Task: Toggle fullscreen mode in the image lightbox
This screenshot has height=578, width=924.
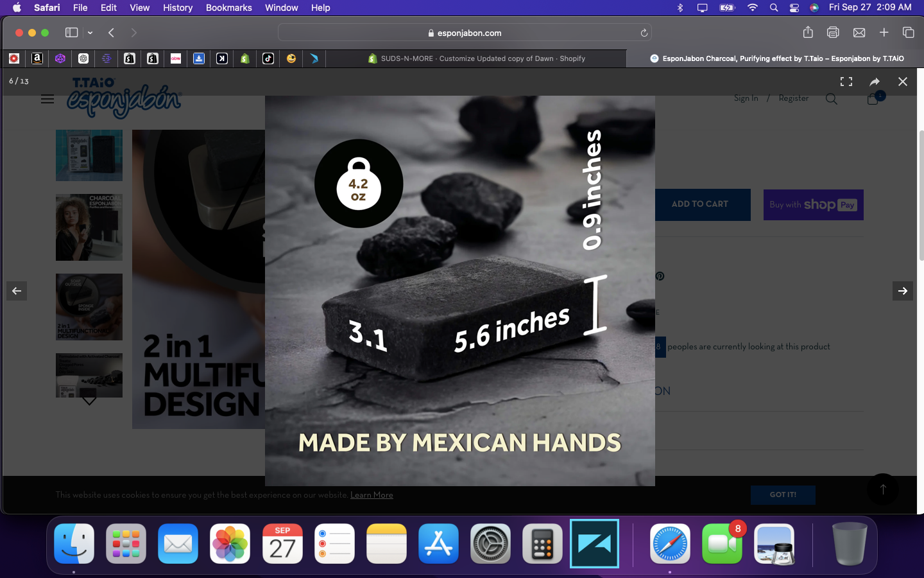Action: click(846, 82)
